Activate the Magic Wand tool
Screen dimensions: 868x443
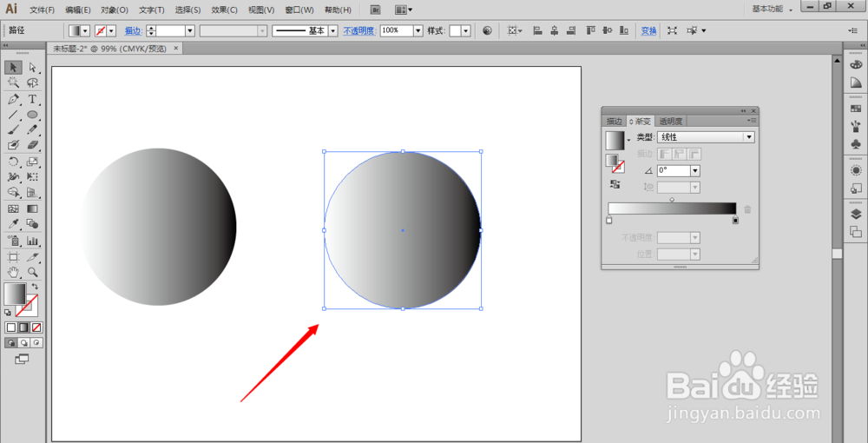[x=14, y=83]
